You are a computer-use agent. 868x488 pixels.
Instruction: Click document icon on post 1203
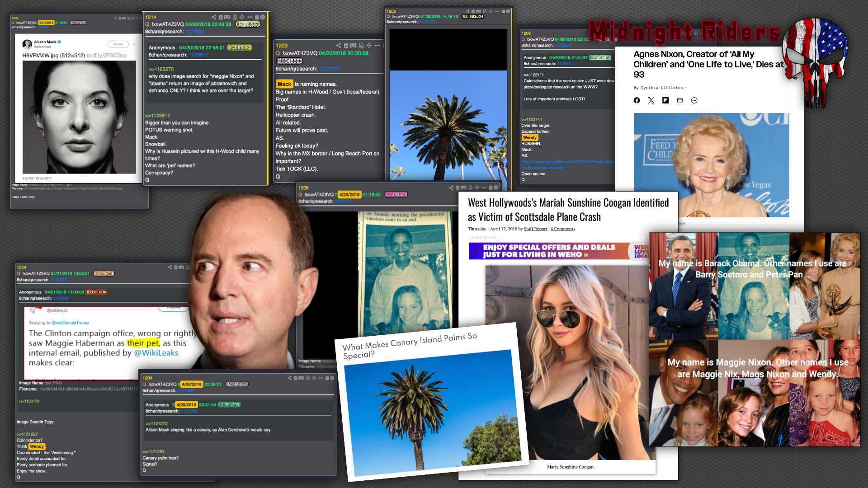click(361, 46)
